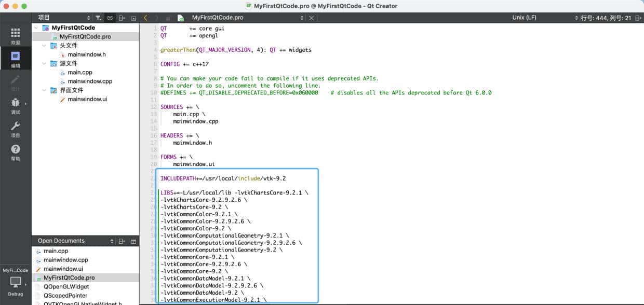Screen dimensions: 644x305
Task: Collapse the MyFirstQtCode project root
Action: [x=36, y=27]
